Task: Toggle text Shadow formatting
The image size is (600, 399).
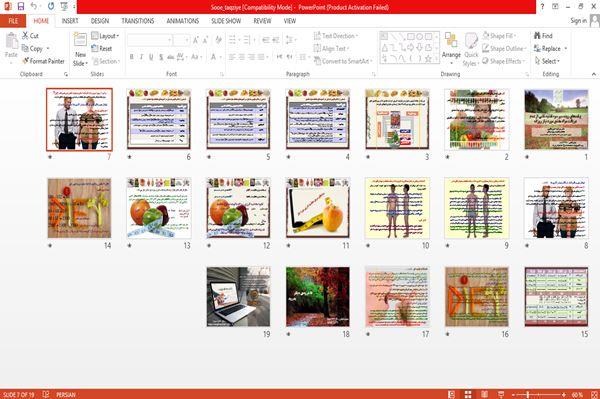Action: point(161,57)
